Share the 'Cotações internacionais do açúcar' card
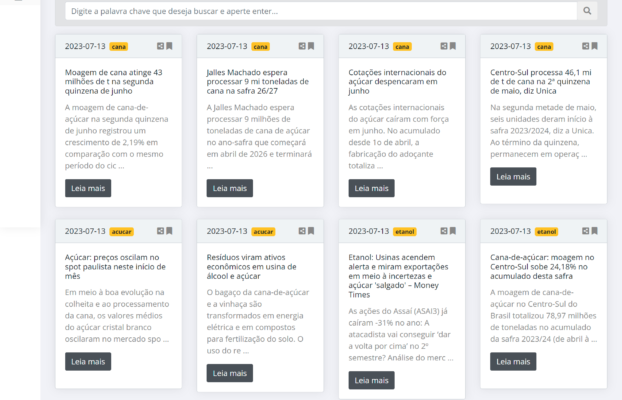Viewport: 622px width, 400px height. point(444,46)
